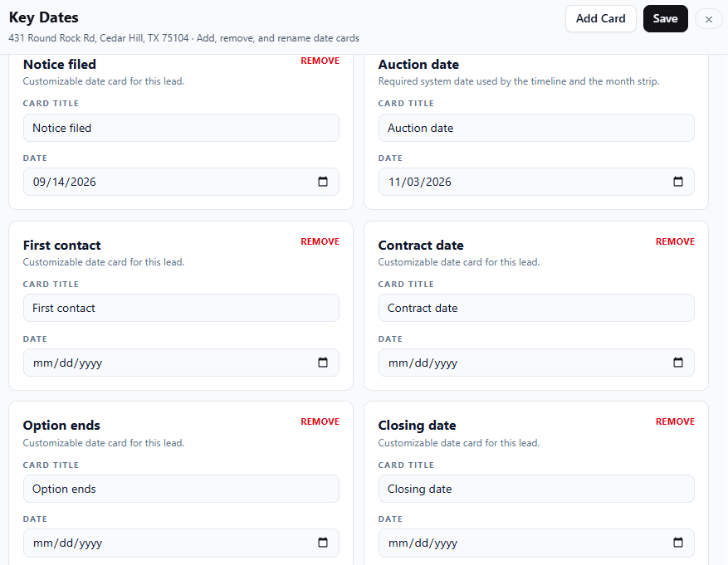The height and width of the screenshot is (565, 728).
Task: Focus the empty Option ends date field
Action: click(181, 543)
